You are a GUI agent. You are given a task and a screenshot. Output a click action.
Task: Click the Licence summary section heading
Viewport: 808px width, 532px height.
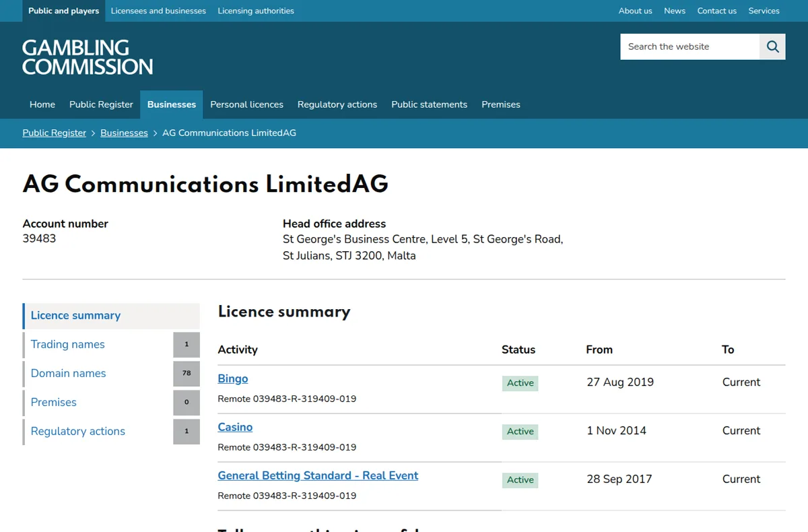pyautogui.click(x=284, y=312)
